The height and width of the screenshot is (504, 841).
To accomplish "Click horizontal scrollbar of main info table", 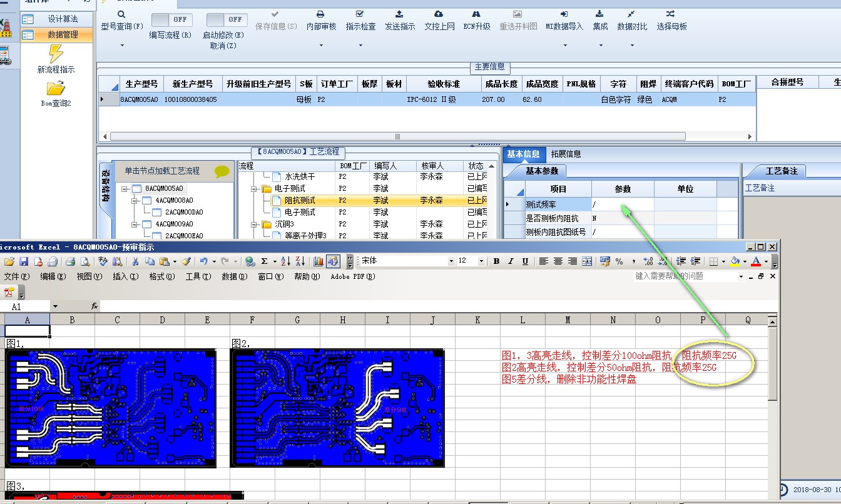I will (397, 136).
